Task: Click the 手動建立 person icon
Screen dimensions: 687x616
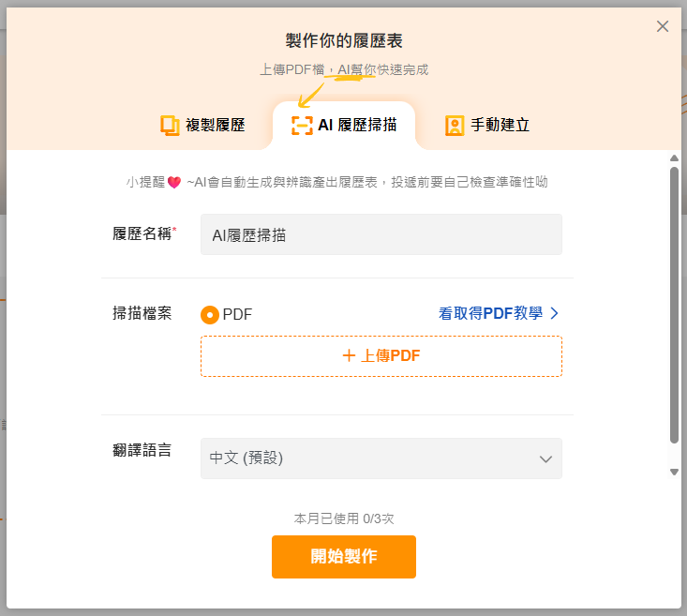Action: pyautogui.click(x=455, y=126)
